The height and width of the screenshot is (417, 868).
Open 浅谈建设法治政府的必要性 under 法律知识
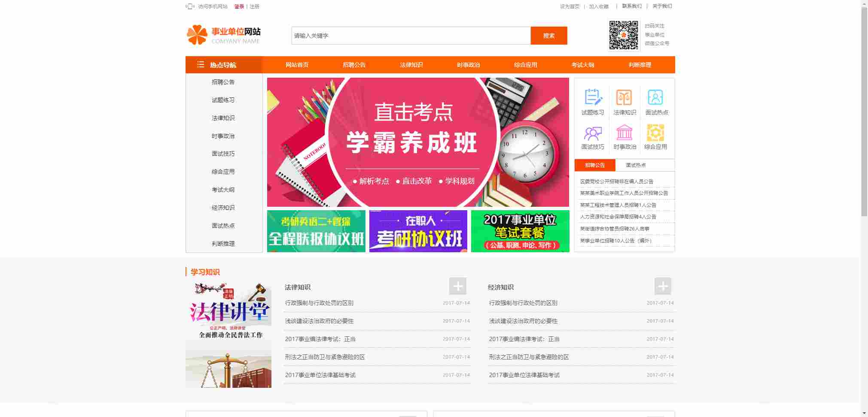point(319,321)
